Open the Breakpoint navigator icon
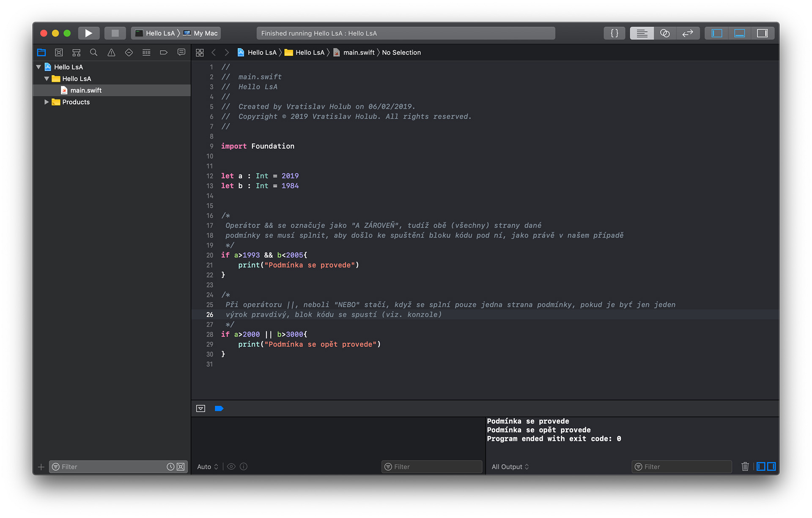812x518 pixels. click(x=164, y=52)
